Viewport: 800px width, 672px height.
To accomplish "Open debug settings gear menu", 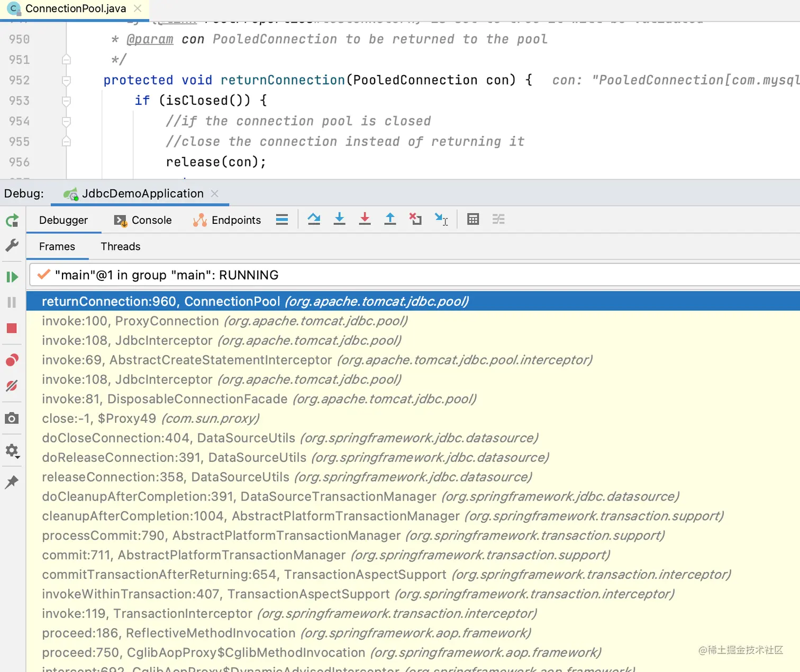I will click(x=12, y=451).
